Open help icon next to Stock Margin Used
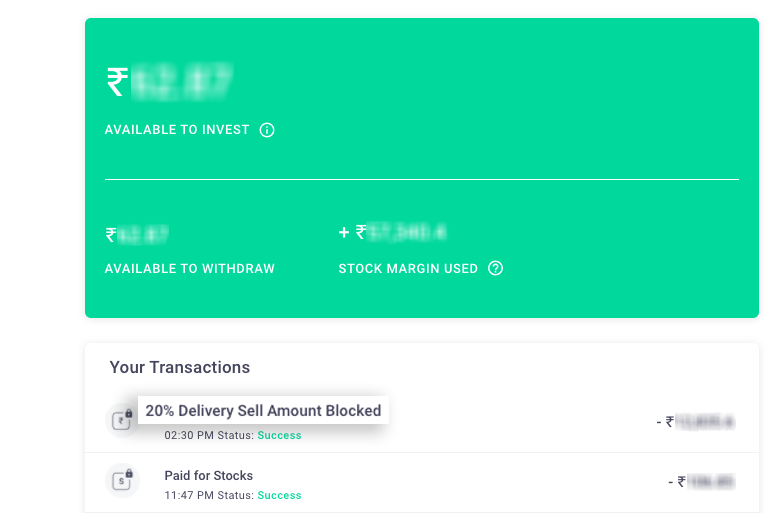This screenshot has height=513, width=781. click(495, 268)
